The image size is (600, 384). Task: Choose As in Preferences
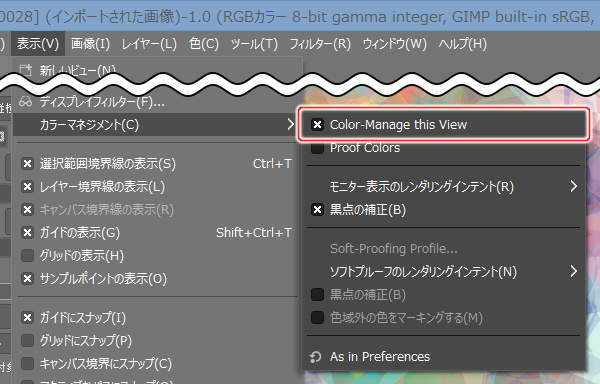coord(380,357)
